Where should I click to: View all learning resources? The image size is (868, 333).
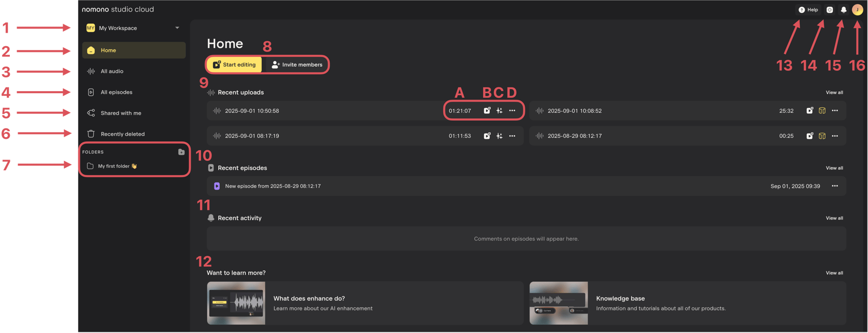(834, 273)
